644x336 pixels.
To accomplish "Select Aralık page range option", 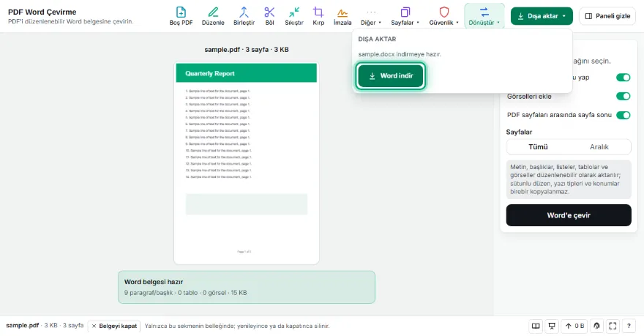I will (599, 146).
